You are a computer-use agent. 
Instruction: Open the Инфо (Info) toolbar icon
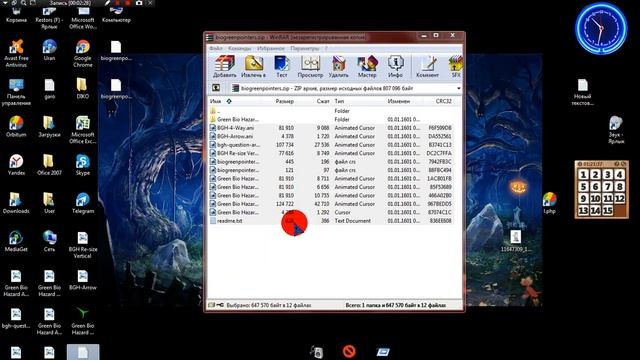point(395,67)
